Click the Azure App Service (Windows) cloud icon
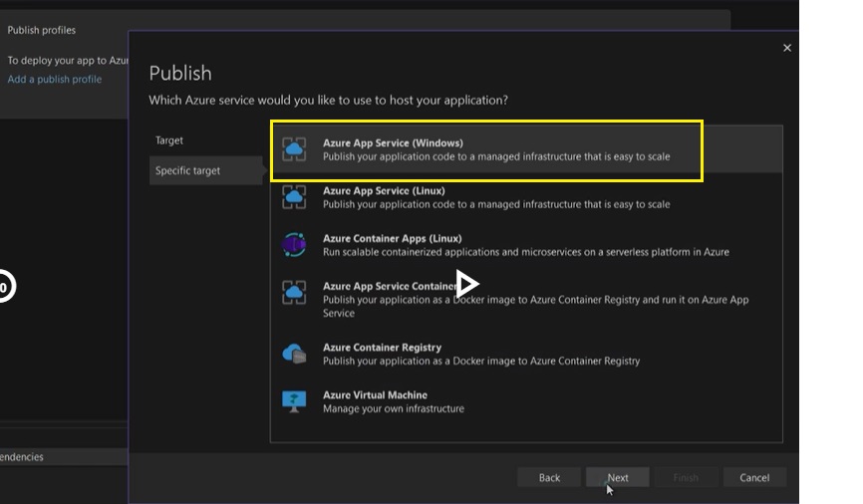This screenshot has height=504, width=863. pos(294,149)
